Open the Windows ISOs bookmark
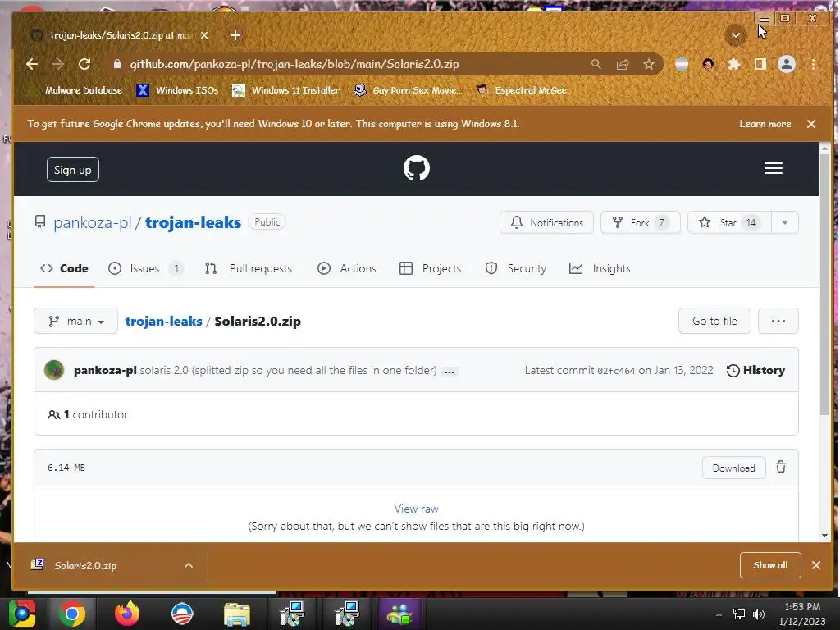Viewport: 840px width, 630px height. coord(178,90)
